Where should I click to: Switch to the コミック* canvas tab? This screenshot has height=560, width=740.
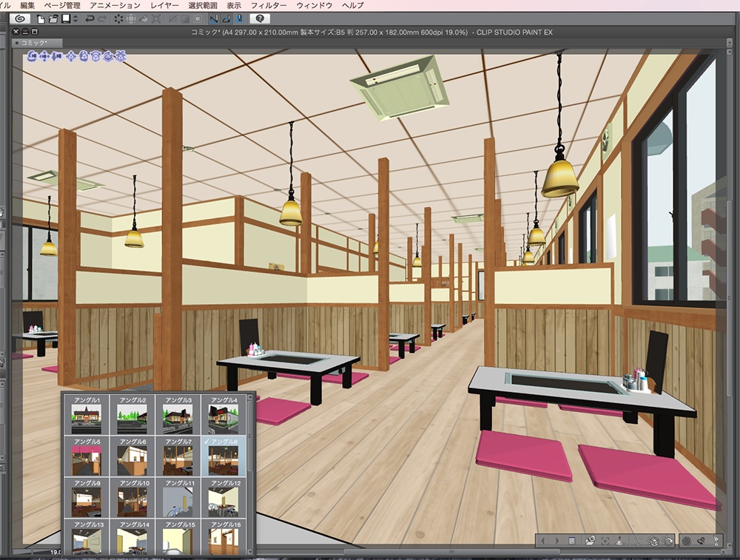point(33,42)
